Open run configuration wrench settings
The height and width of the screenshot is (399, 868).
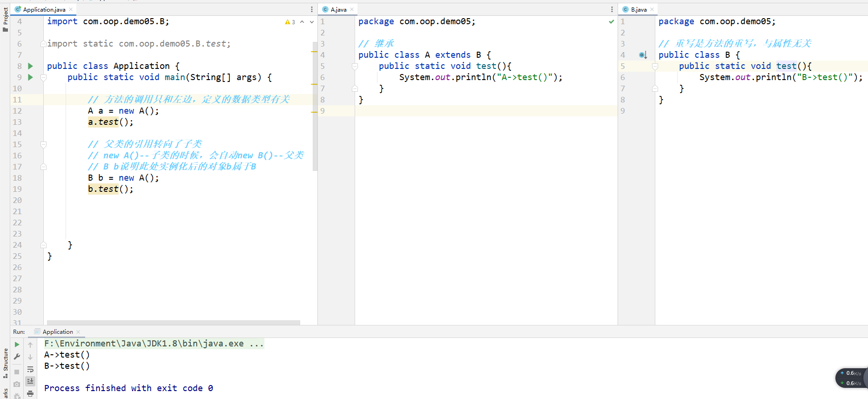coord(17,357)
